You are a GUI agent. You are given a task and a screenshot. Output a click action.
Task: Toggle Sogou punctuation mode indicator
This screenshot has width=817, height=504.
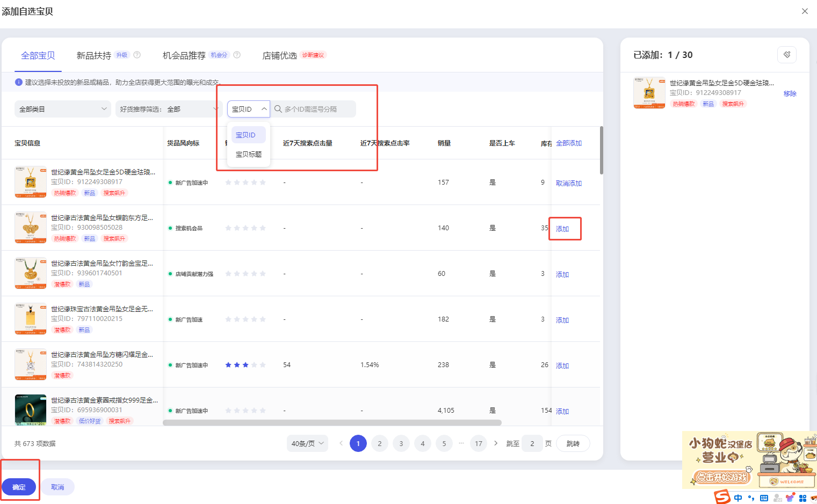pos(751,498)
